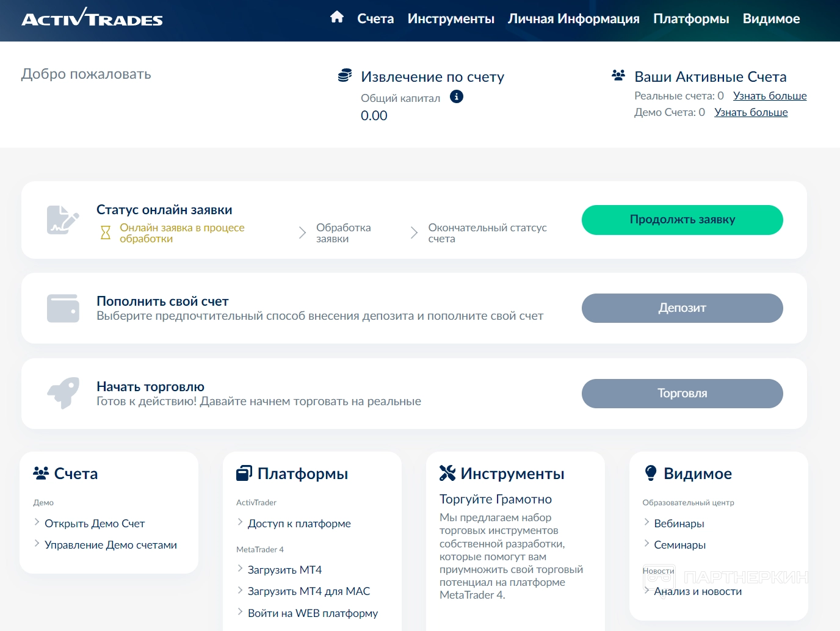Click the wallet icon beside Пополнить свой счет
This screenshot has height=631, width=840.
coord(63,308)
